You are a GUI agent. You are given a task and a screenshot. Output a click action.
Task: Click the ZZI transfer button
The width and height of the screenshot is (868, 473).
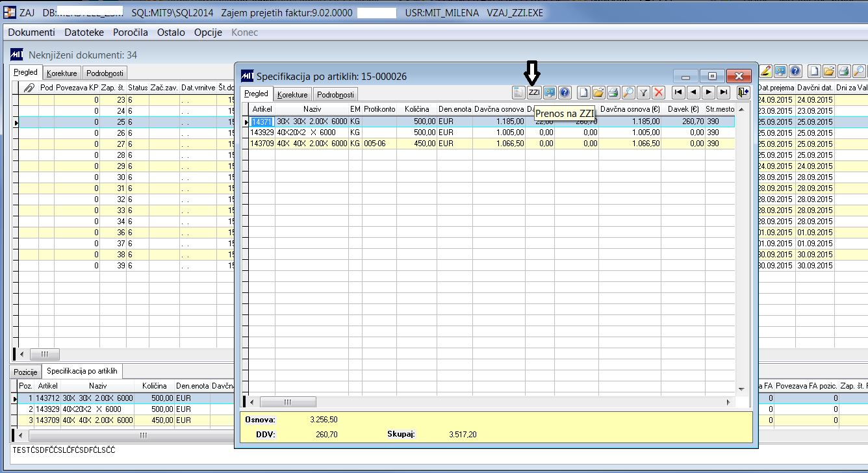point(534,93)
